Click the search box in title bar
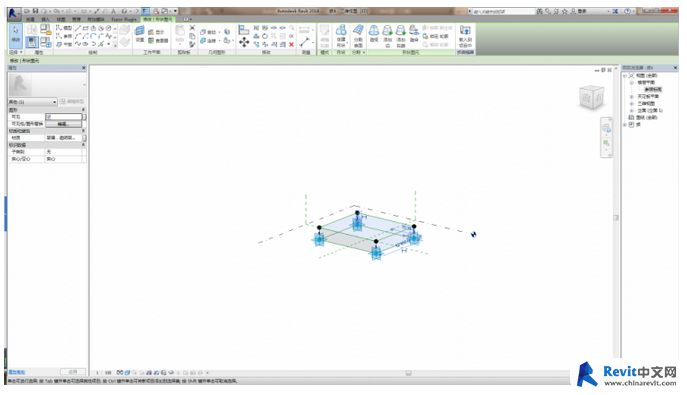This screenshot has width=687, height=395. pos(503,11)
